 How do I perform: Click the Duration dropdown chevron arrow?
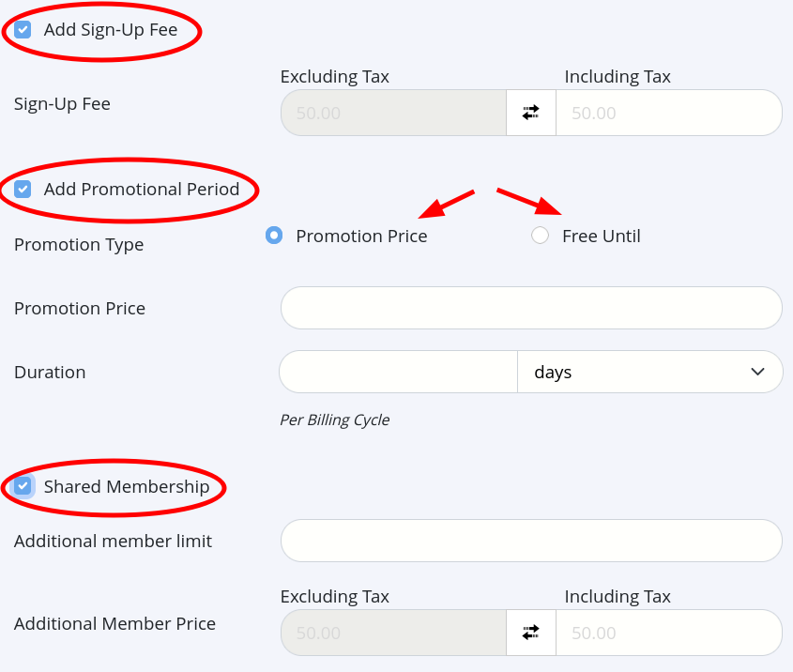pyautogui.click(x=758, y=373)
